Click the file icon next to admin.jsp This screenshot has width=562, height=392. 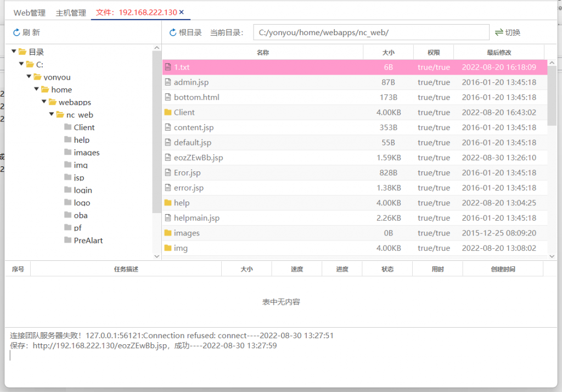(168, 82)
